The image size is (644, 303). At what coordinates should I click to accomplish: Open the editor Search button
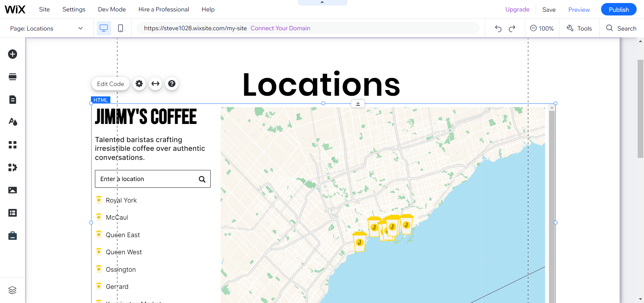coord(621,28)
